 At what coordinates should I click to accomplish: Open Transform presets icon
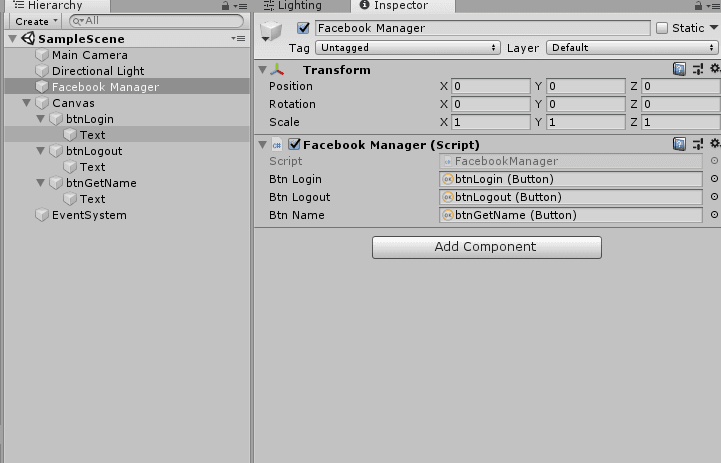(698, 69)
